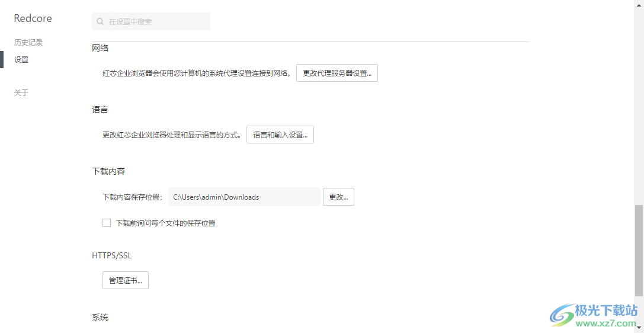This screenshot has height=333, width=644.
Task: Click the Redcore title text
Action: (x=33, y=18)
